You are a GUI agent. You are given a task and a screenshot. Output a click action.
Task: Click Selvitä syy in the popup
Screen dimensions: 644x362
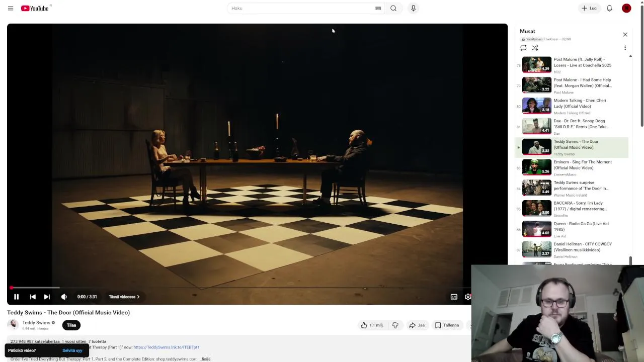(72, 350)
